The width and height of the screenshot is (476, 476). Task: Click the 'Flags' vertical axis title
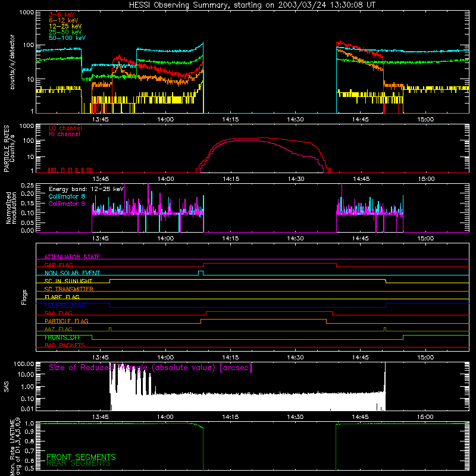coord(24,297)
